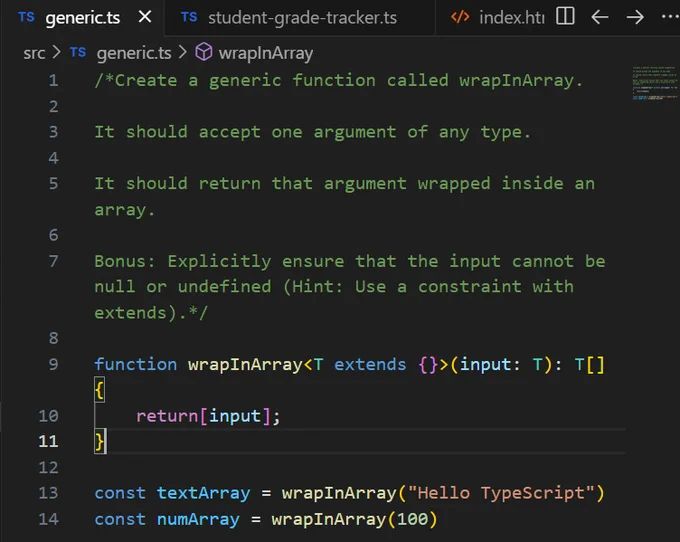Switch to the generic.ts tab
The image size is (680, 542).
(x=82, y=18)
